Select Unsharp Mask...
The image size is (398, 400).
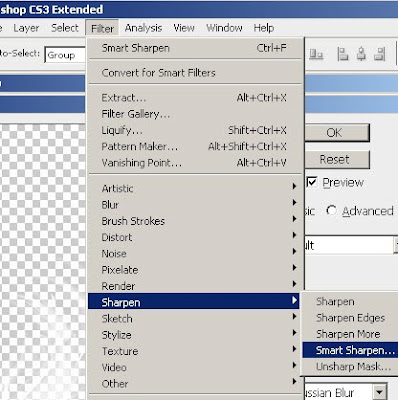(x=350, y=367)
